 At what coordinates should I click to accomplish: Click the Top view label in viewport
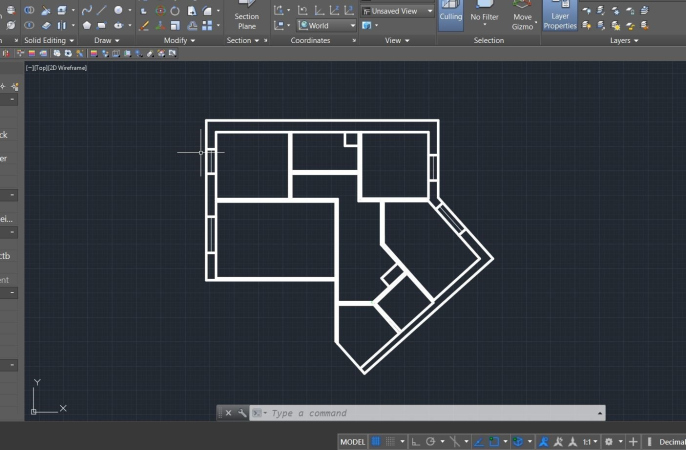40,68
